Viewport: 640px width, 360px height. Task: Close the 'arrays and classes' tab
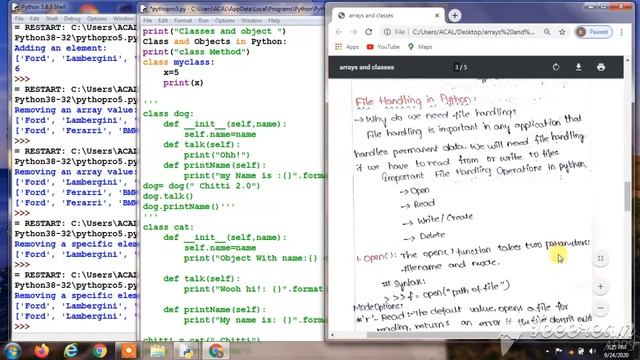[437, 16]
